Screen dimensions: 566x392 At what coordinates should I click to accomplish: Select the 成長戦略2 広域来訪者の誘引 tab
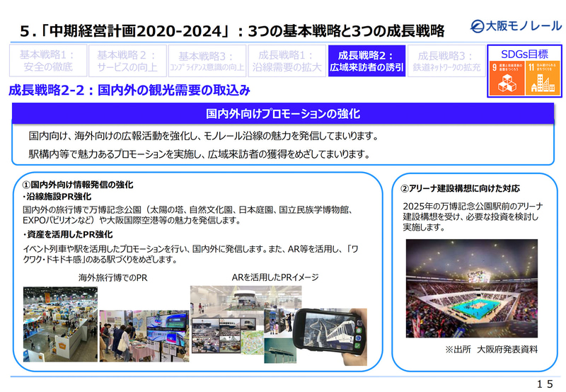(366, 61)
